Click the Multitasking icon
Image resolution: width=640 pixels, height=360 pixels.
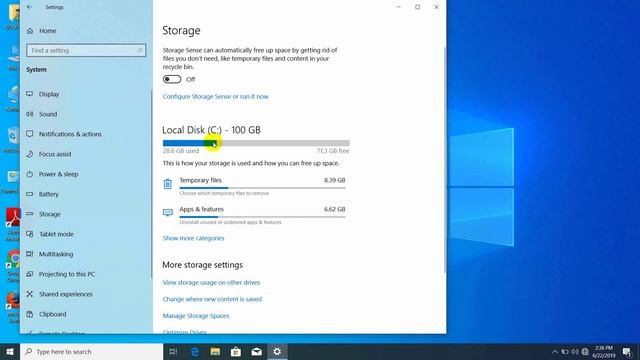[x=30, y=254]
